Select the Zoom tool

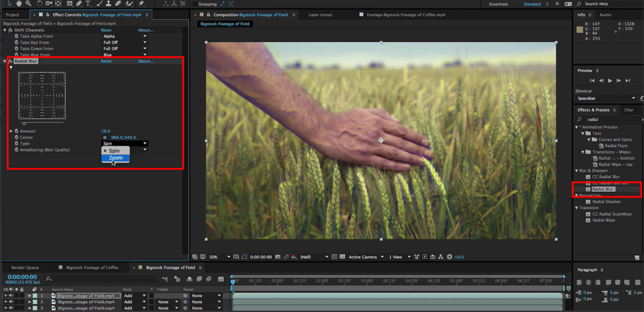click(x=28, y=4)
